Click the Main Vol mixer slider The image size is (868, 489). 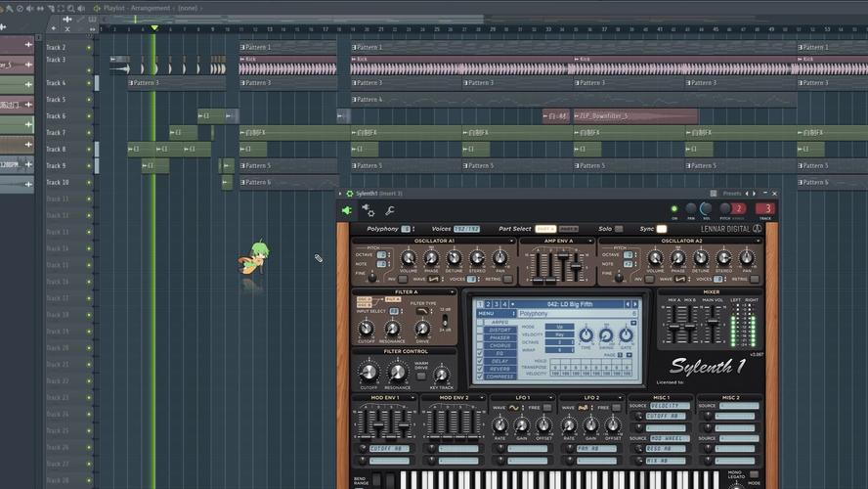(713, 325)
